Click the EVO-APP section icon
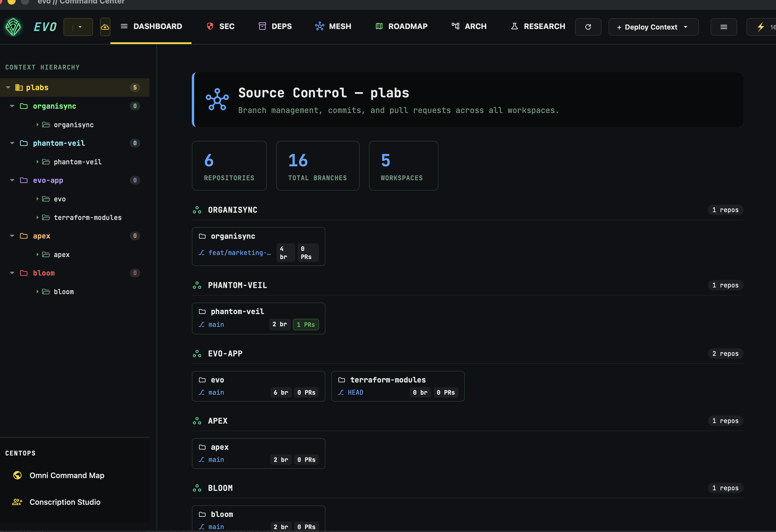The image size is (776, 532). 197,354
